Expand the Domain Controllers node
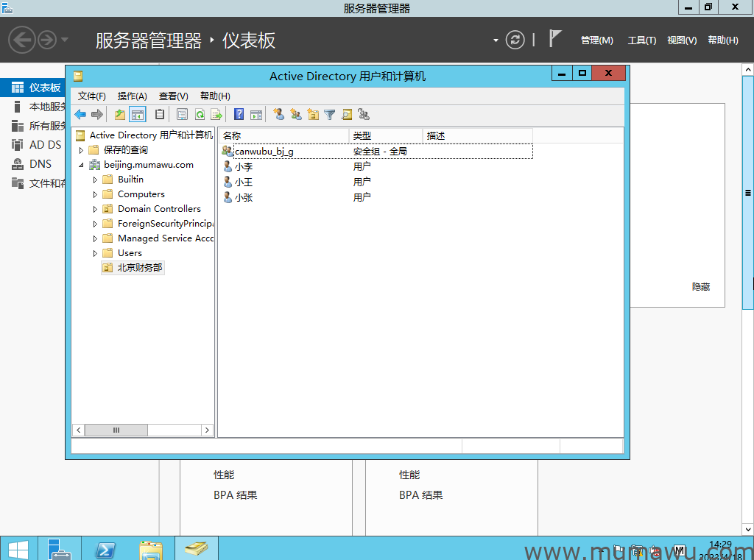 pos(95,209)
